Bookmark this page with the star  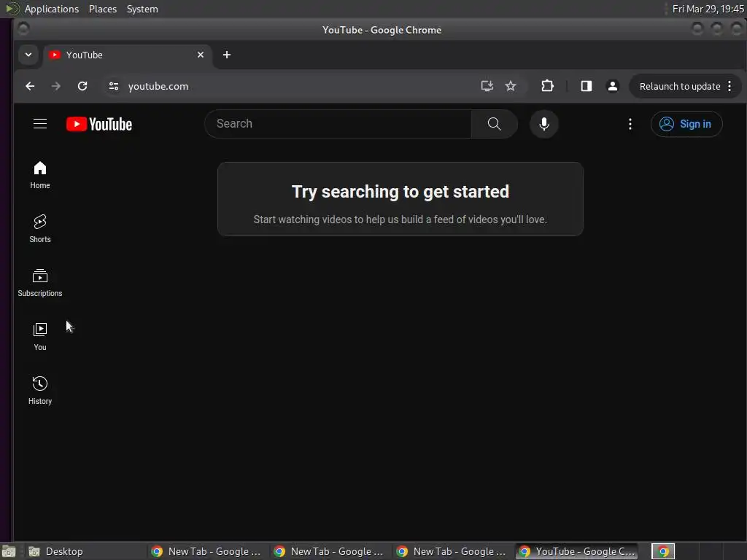click(510, 86)
